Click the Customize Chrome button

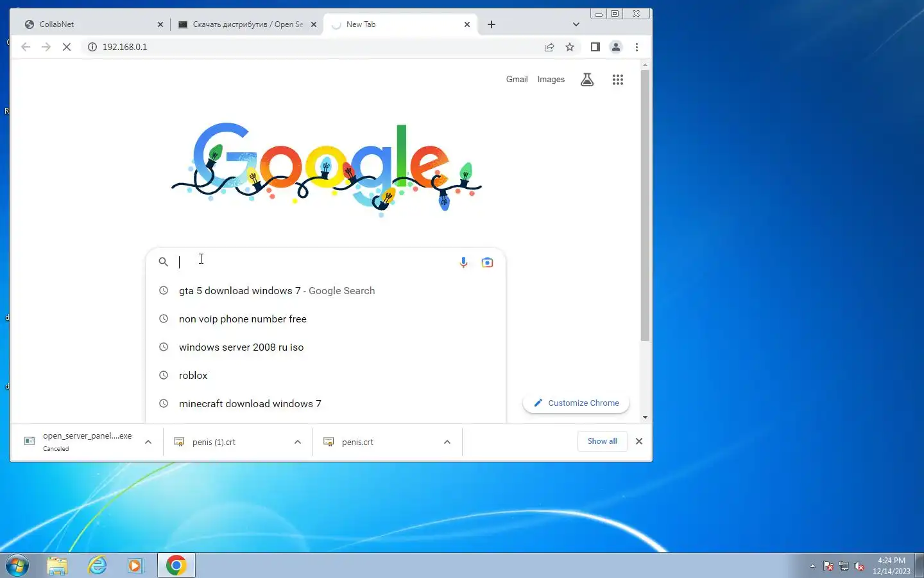point(576,403)
